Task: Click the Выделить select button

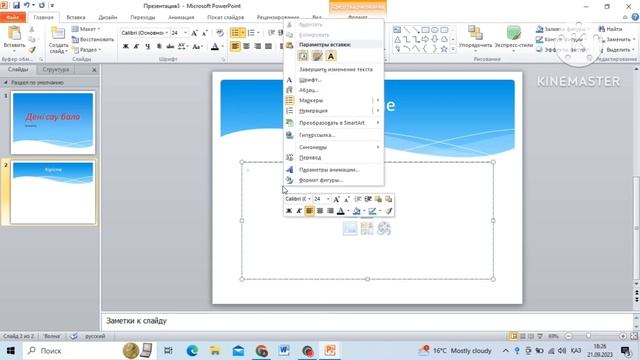Action: point(616,50)
